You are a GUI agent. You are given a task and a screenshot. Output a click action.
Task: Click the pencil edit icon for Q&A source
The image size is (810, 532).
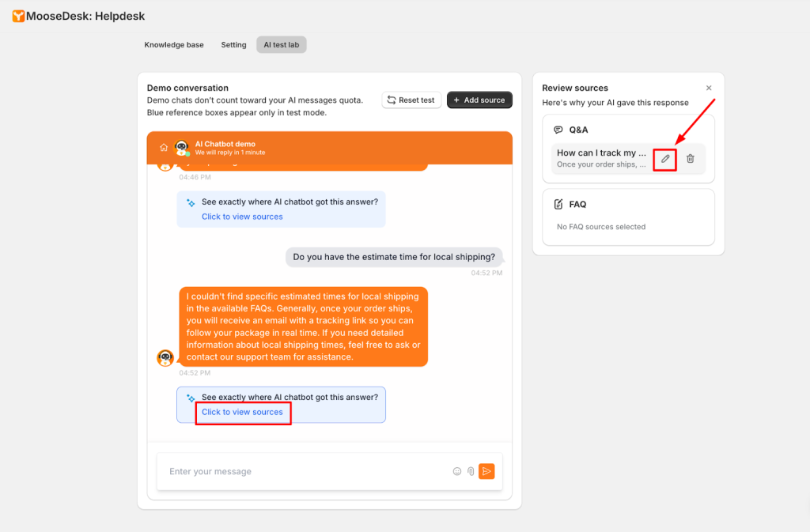[665, 159]
